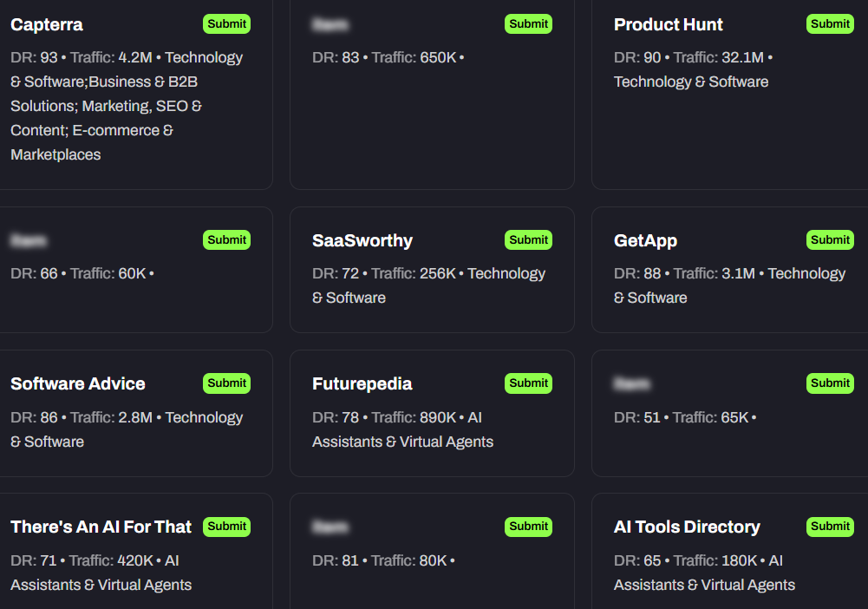Image resolution: width=868 pixels, height=609 pixels.
Task: Click the Futurepedia title text
Action: click(362, 383)
